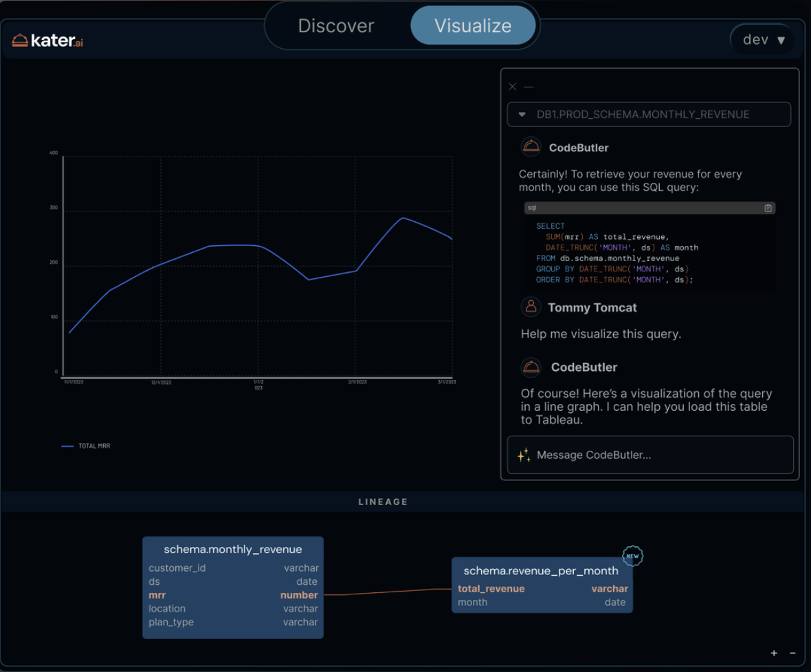Zoom in the lineage graph
This screenshot has width=811, height=672.
point(774,653)
